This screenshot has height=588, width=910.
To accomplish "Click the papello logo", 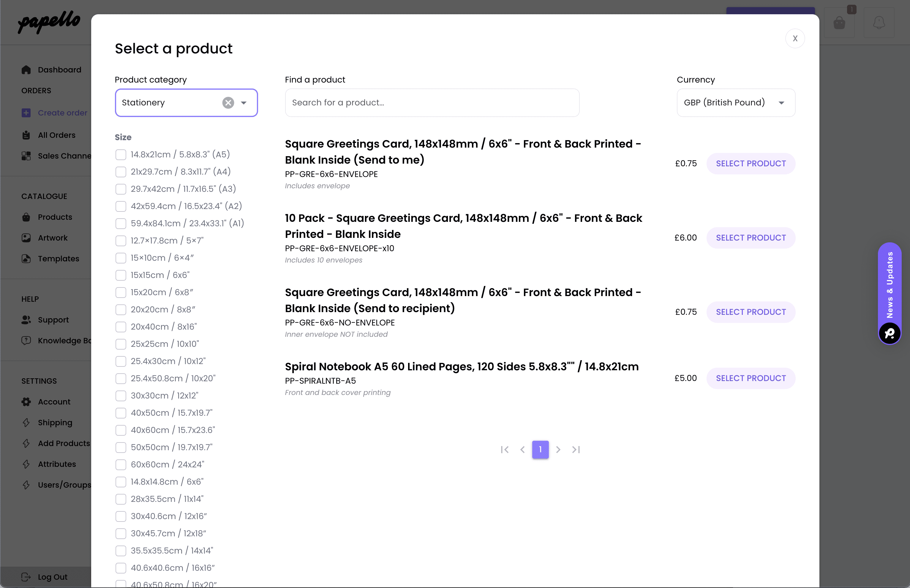I will coord(49,22).
